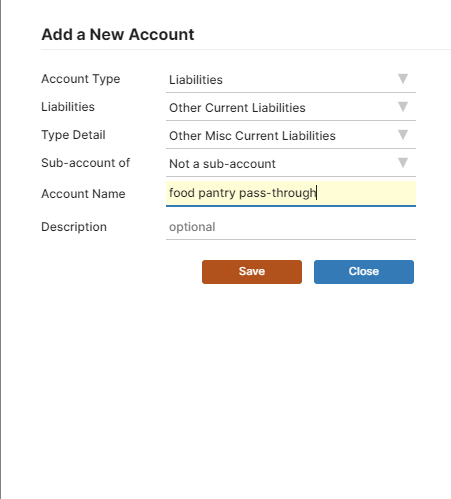
Task: Click the Description label
Action: [x=74, y=227]
